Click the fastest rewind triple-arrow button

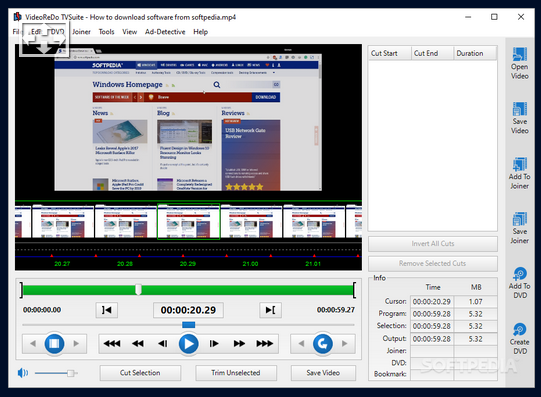112,344
